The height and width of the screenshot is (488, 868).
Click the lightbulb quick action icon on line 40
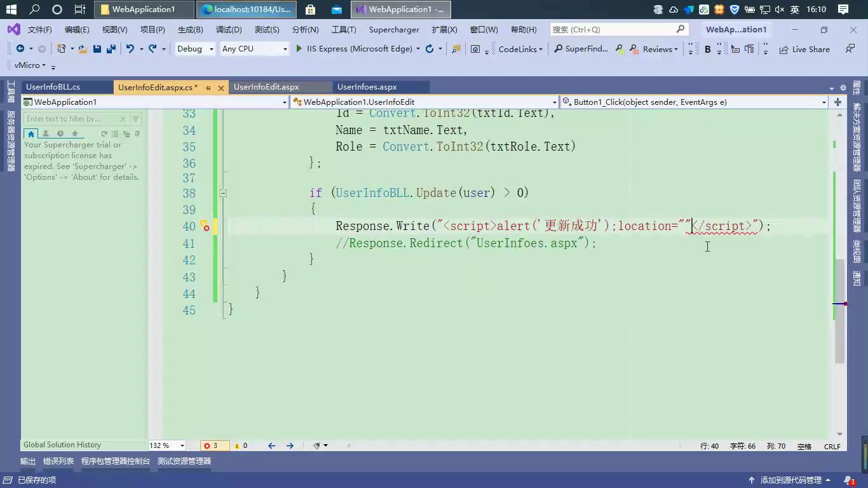point(204,226)
